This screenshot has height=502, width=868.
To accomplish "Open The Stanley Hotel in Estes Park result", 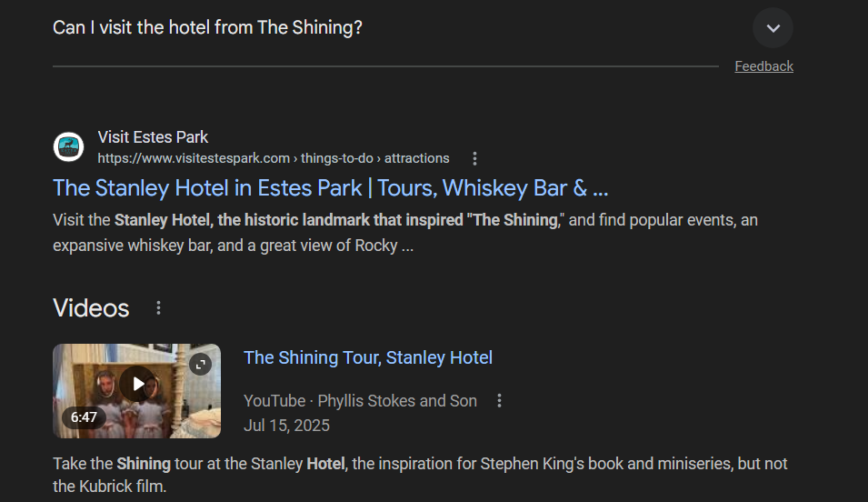I will pyautogui.click(x=330, y=188).
